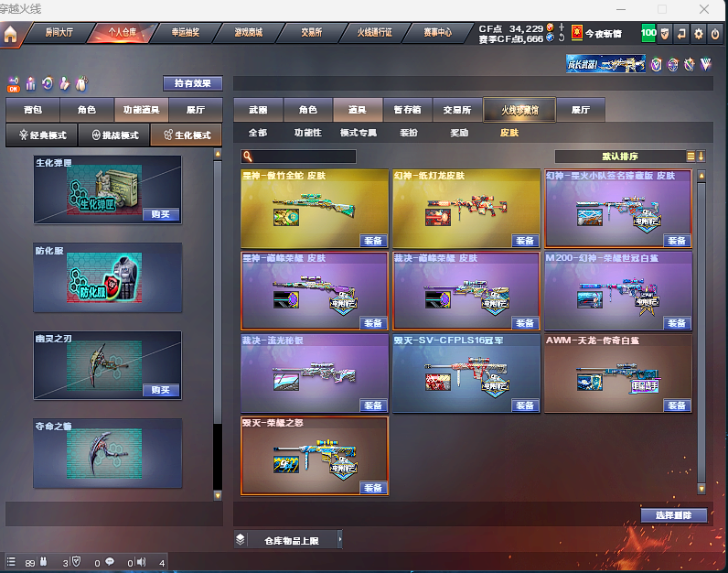The width and height of the screenshot is (728, 573).
Task: Click the item search input field
Action: click(x=298, y=157)
